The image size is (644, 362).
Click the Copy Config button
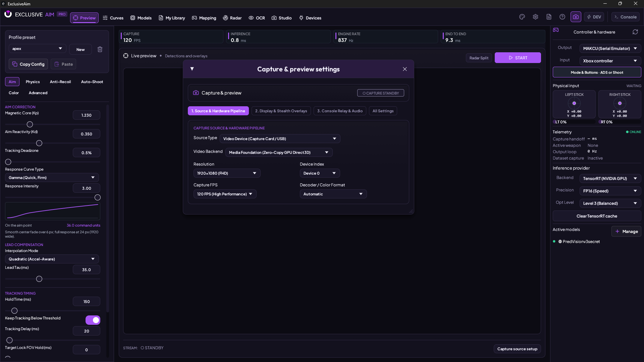[x=29, y=64]
